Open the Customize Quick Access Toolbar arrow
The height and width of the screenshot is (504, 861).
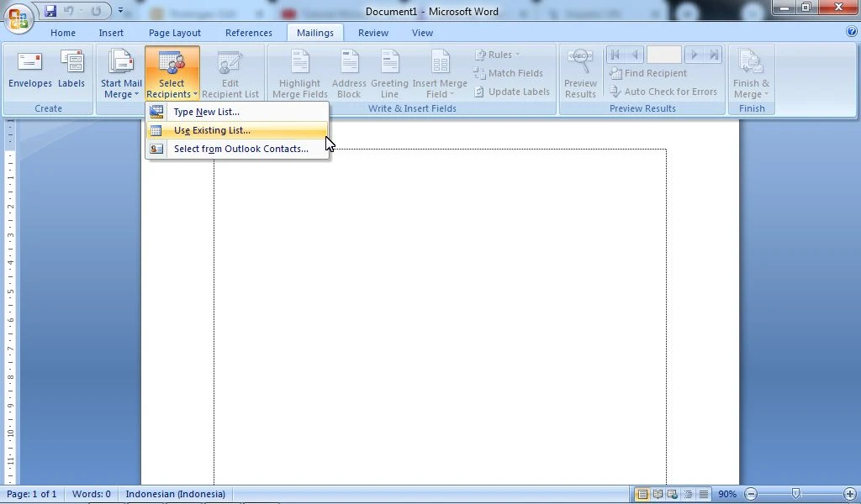coord(121,10)
